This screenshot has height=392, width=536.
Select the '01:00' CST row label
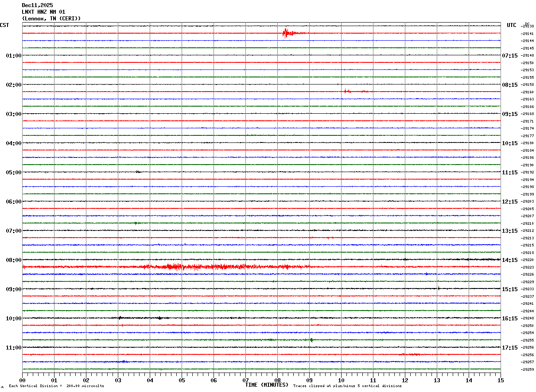pyautogui.click(x=14, y=56)
